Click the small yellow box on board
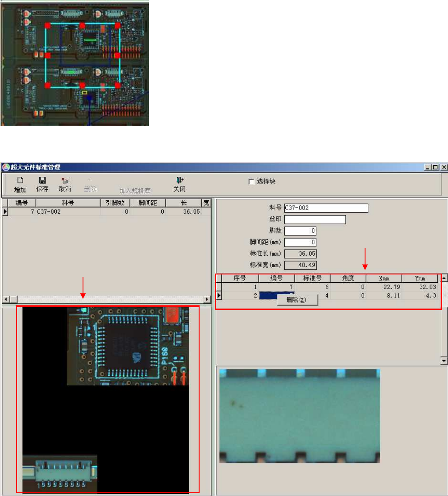This screenshot has height=496, width=448. click(84, 93)
